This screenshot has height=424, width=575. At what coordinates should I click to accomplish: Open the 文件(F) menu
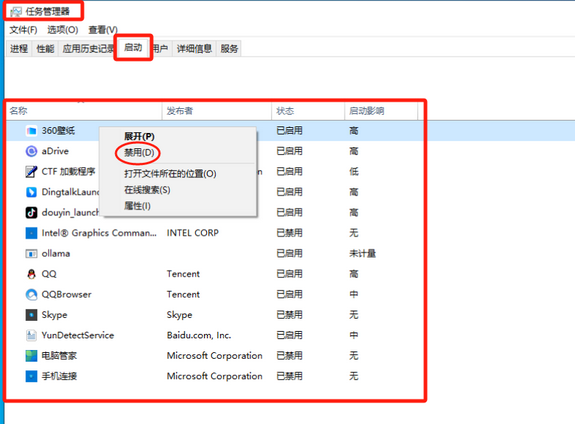[23, 30]
